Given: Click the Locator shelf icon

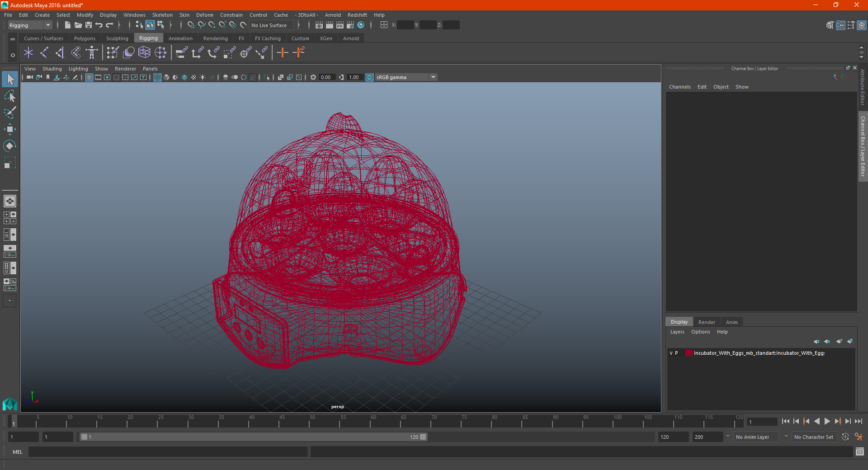Looking at the screenshot, I should (x=28, y=53).
